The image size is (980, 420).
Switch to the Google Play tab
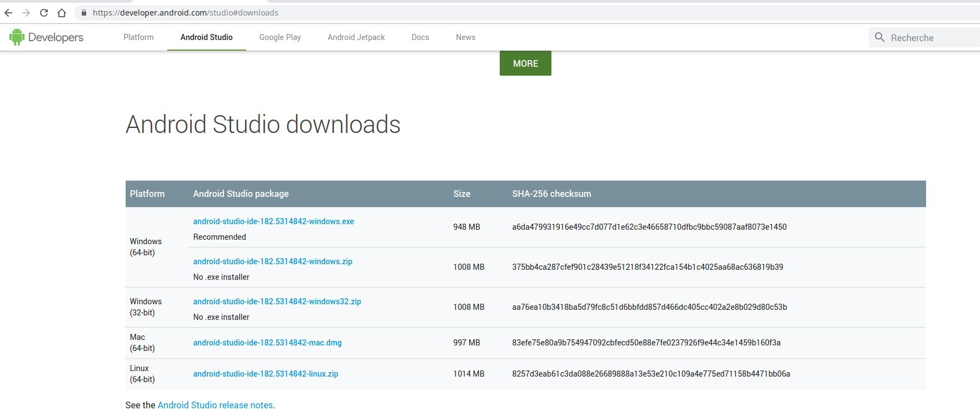pos(280,37)
